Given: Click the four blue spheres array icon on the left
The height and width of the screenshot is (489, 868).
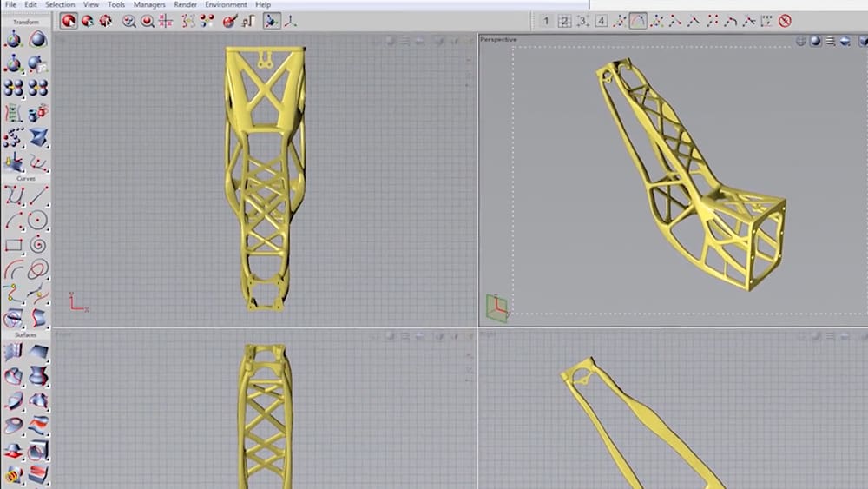Looking at the screenshot, I should (x=13, y=88).
